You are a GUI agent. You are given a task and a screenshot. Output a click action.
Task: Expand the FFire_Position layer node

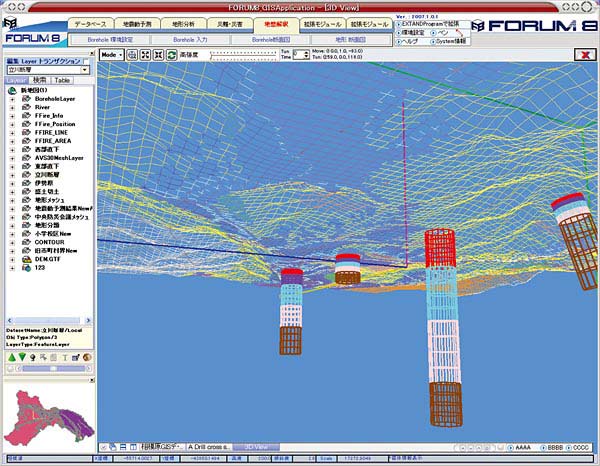coord(12,124)
